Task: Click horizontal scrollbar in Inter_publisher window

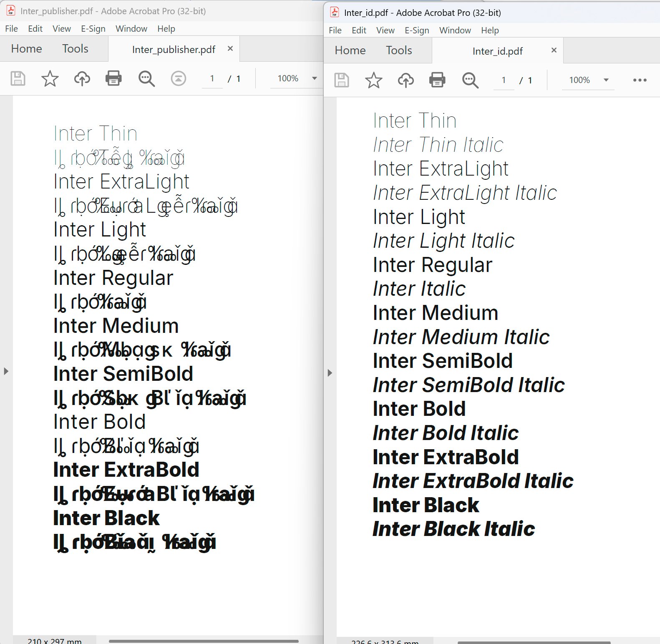Action: click(x=204, y=641)
